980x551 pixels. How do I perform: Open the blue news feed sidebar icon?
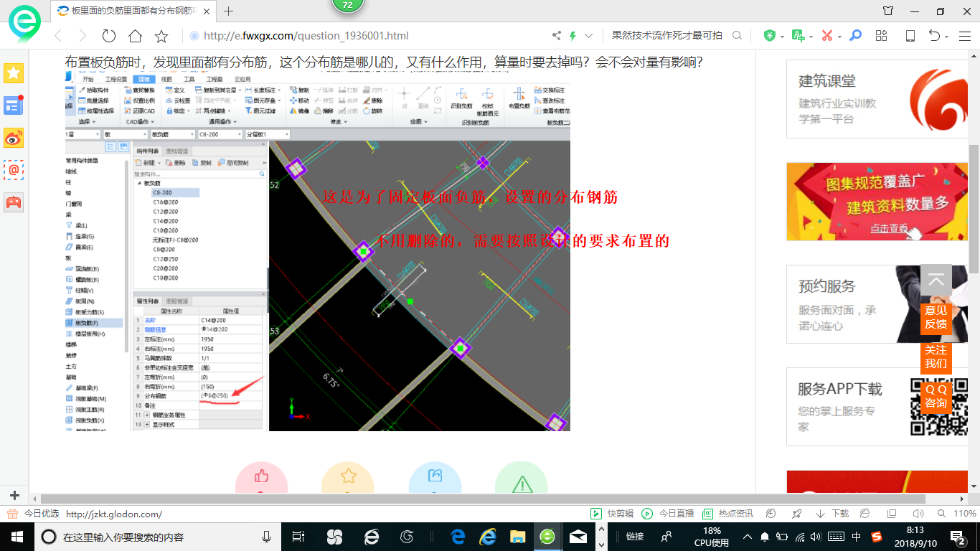pyautogui.click(x=14, y=105)
